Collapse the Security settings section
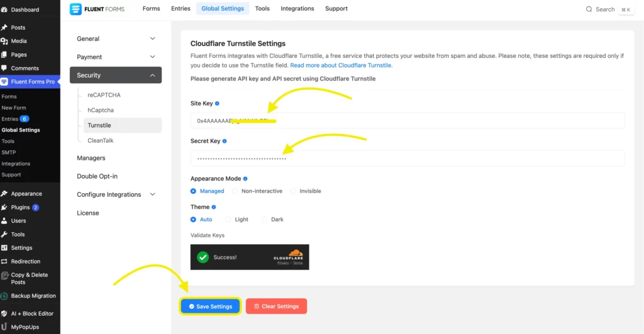 pyautogui.click(x=116, y=75)
